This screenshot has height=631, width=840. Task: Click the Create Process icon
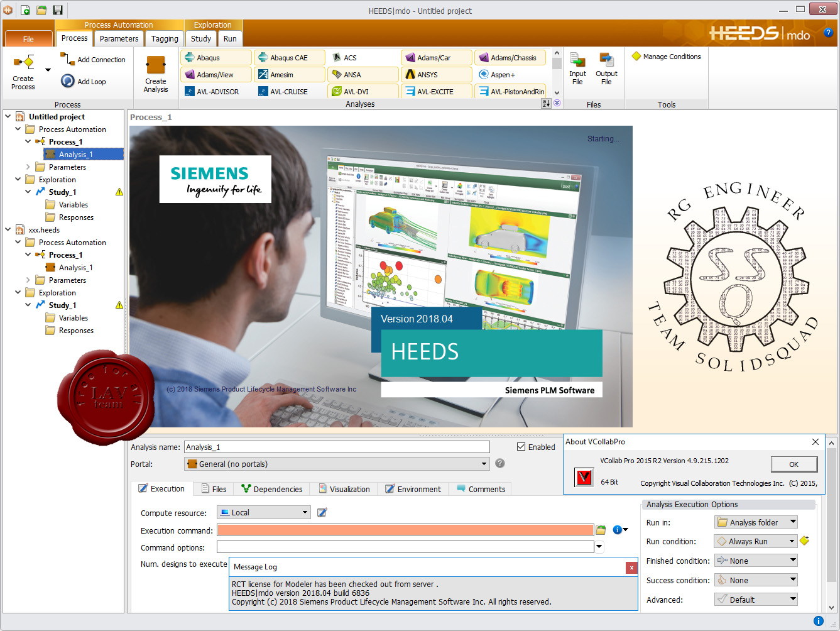(23, 63)
